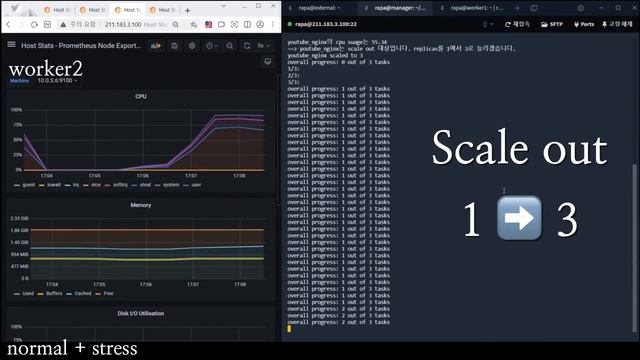
Task: Click the not-secure warning in address bar
Action: pyautogui.click(x=78, y=24)
